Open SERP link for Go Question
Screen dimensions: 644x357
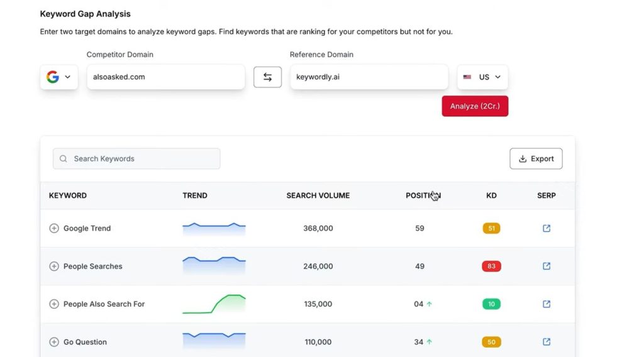point(546,342)
